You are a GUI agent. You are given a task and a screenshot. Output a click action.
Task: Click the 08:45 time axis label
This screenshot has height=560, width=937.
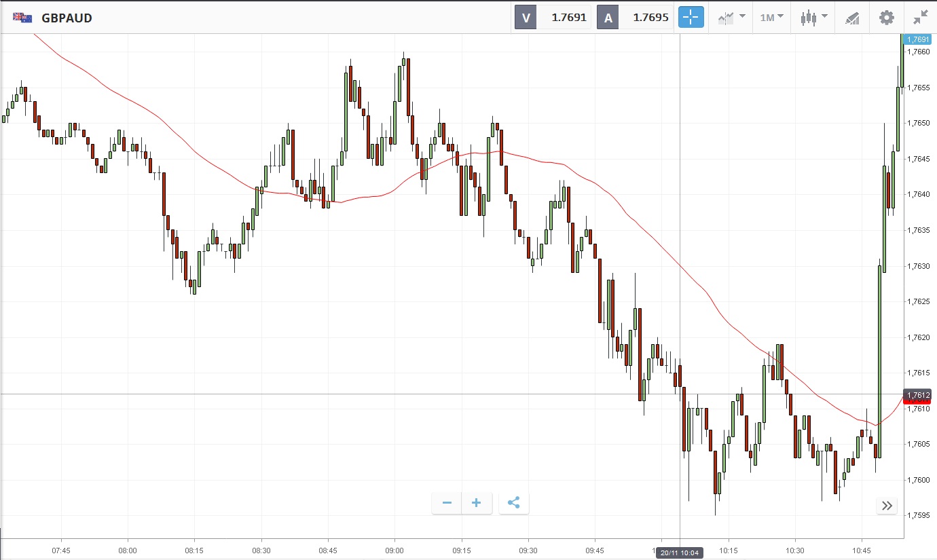(x=328, y=550)
